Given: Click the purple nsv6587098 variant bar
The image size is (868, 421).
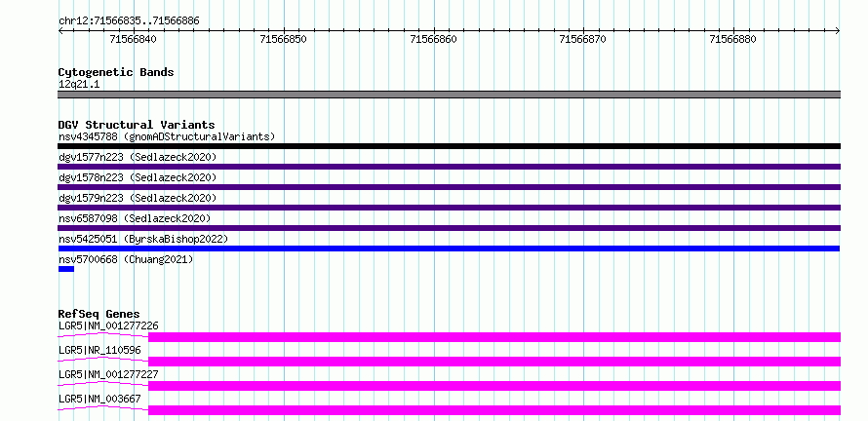Looking at the screenshot, I should point(449,228).
